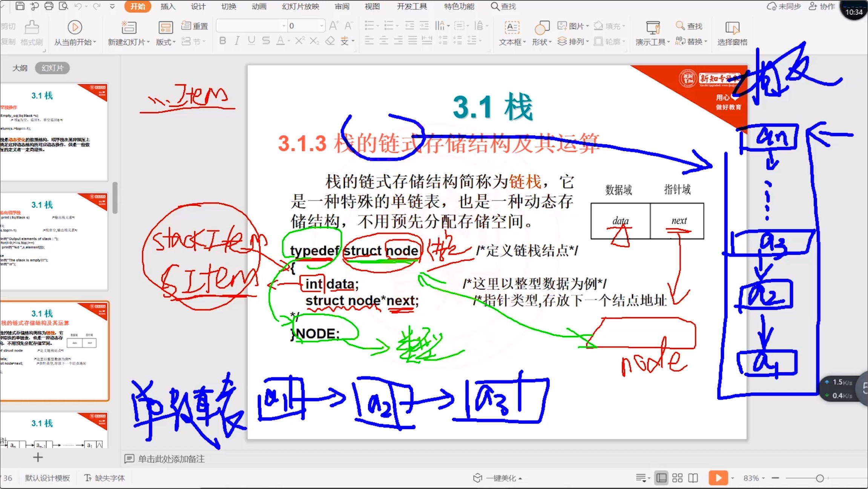
Task: Click Reset (重置) slide button
Action: [x=195, y=26]
